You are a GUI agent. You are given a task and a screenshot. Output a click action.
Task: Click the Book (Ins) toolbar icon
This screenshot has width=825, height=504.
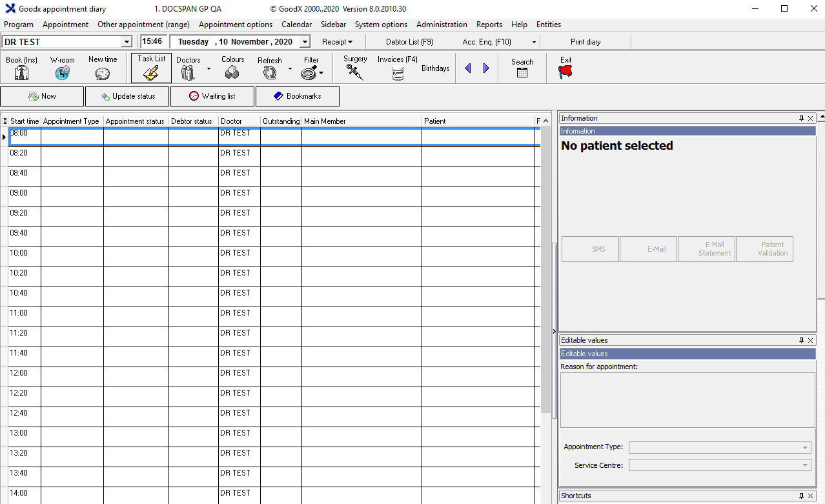(x=21, y=73)
